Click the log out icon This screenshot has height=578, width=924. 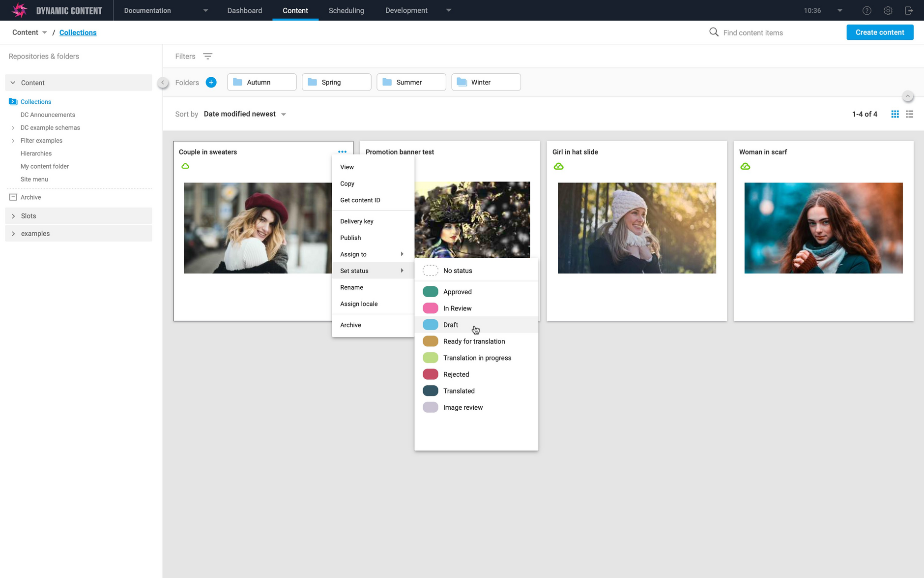coord(909,10)
